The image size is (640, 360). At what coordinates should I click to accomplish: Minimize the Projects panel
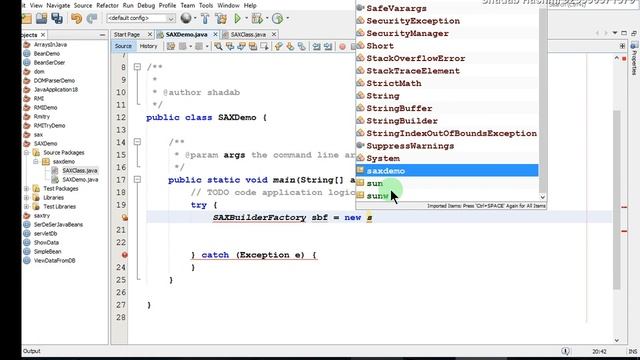(102, 35)
